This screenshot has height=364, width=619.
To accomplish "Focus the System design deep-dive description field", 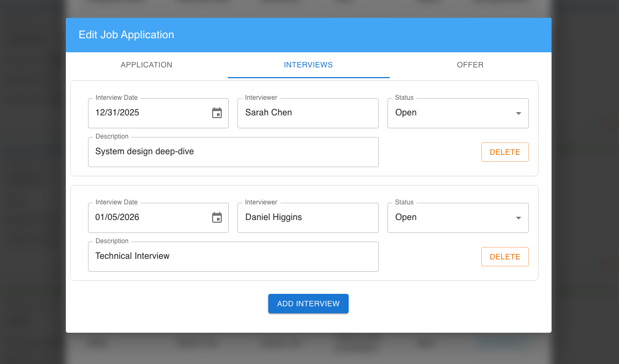I will [233, 152].
